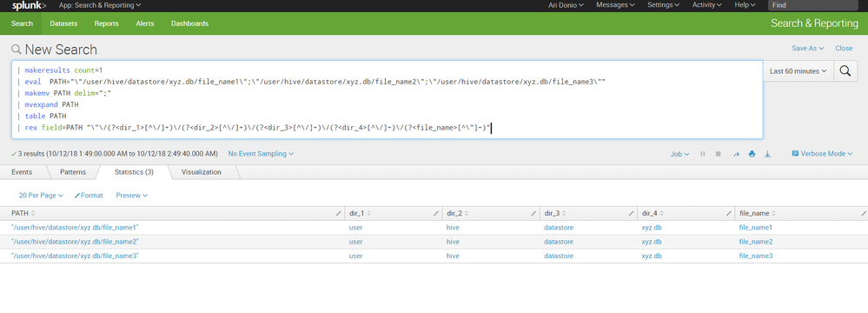Click 'user' in file_name1 row
This screenshot has width=868, height=313.
(355, 228)
